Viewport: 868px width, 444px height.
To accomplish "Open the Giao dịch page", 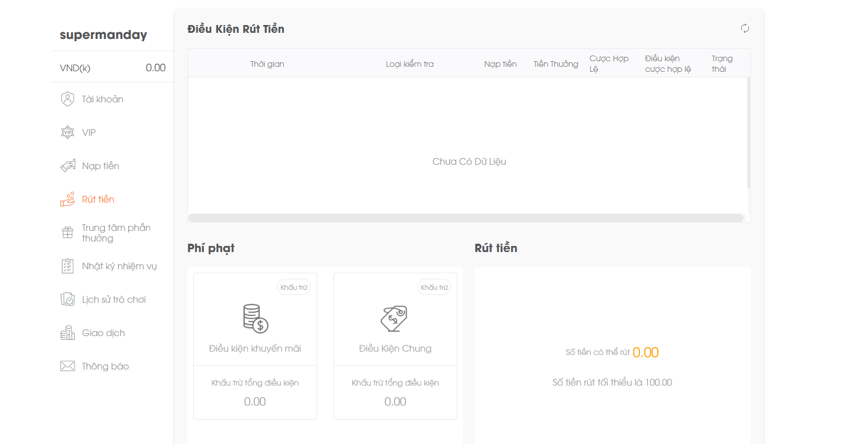I will [x=103, y=333].
